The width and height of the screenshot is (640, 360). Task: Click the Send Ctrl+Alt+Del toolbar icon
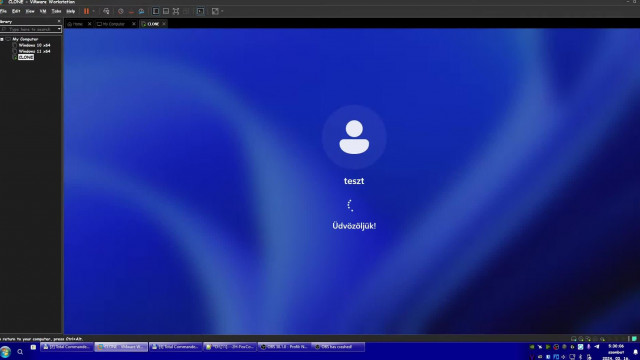click(x=106, y=11)
